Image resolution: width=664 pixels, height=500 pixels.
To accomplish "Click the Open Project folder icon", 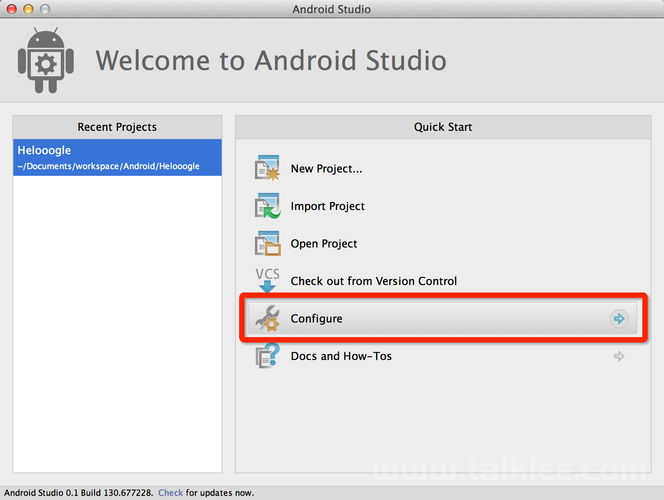I will pyautogui.click(x=267, y=243).
